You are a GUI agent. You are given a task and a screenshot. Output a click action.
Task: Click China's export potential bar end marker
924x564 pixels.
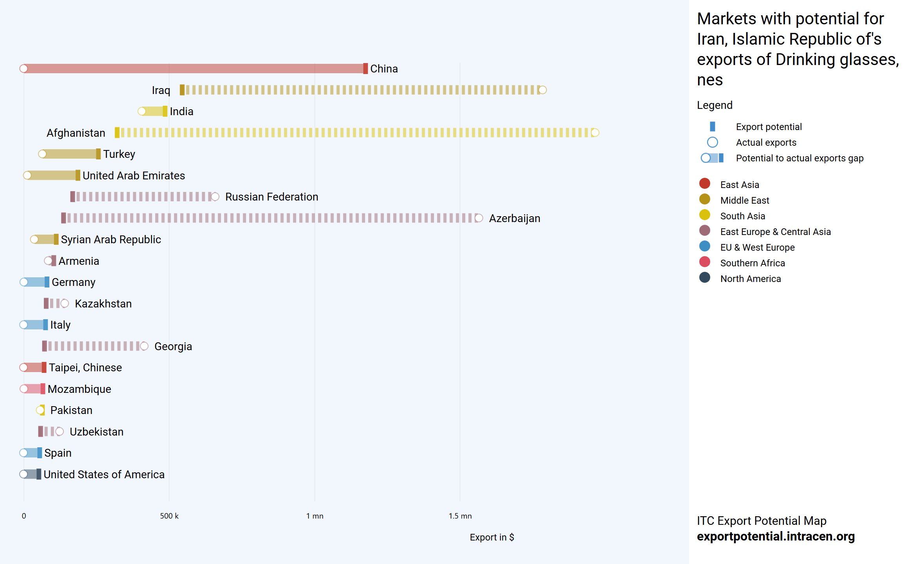coord(365,69)
